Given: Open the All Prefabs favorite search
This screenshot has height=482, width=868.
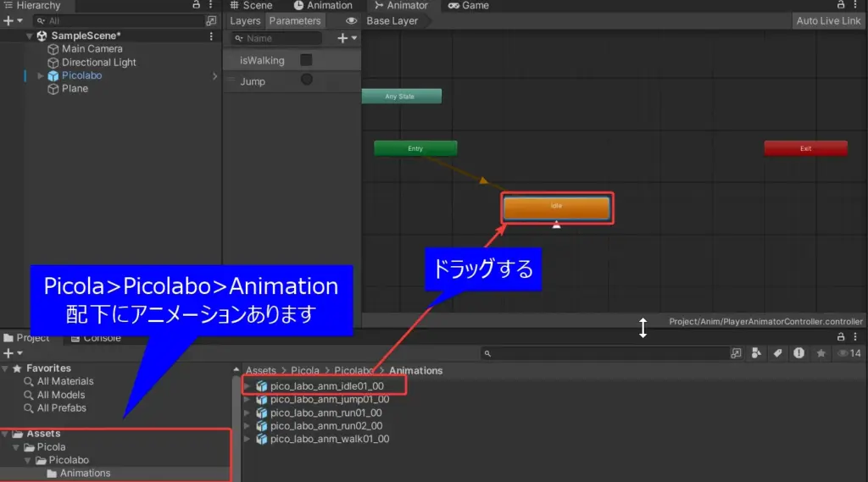Looking at the screenshot, I should 61,407.
